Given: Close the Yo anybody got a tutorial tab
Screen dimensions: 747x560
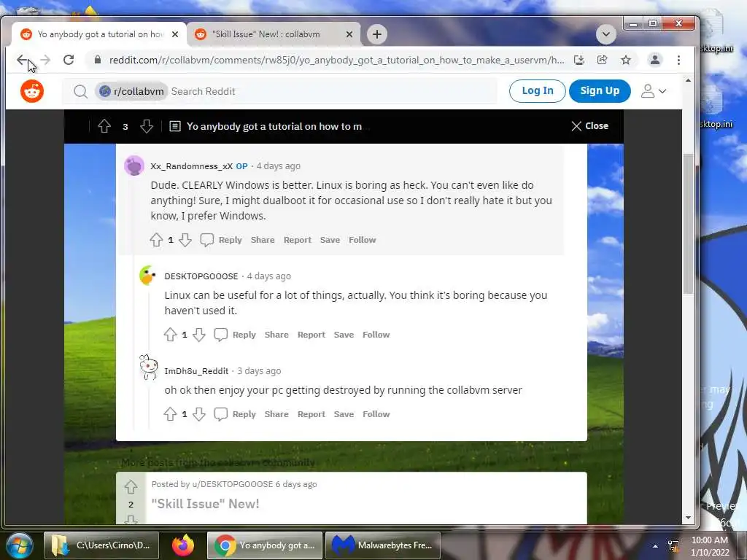Looking at the screenshot, I should pyautogui.click(x=175, y=34).
